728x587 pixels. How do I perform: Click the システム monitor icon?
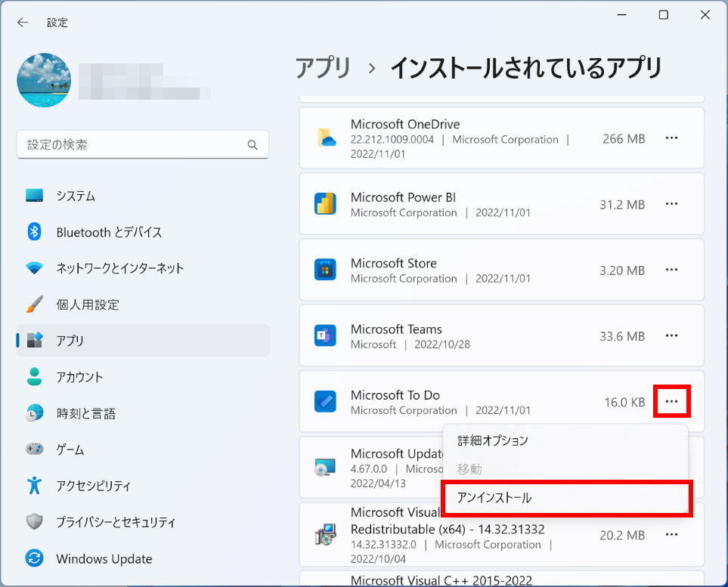(x=34, y=196)
